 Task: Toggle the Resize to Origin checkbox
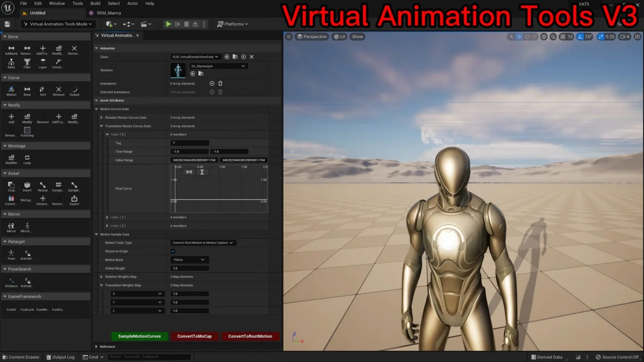pos(173,251)
